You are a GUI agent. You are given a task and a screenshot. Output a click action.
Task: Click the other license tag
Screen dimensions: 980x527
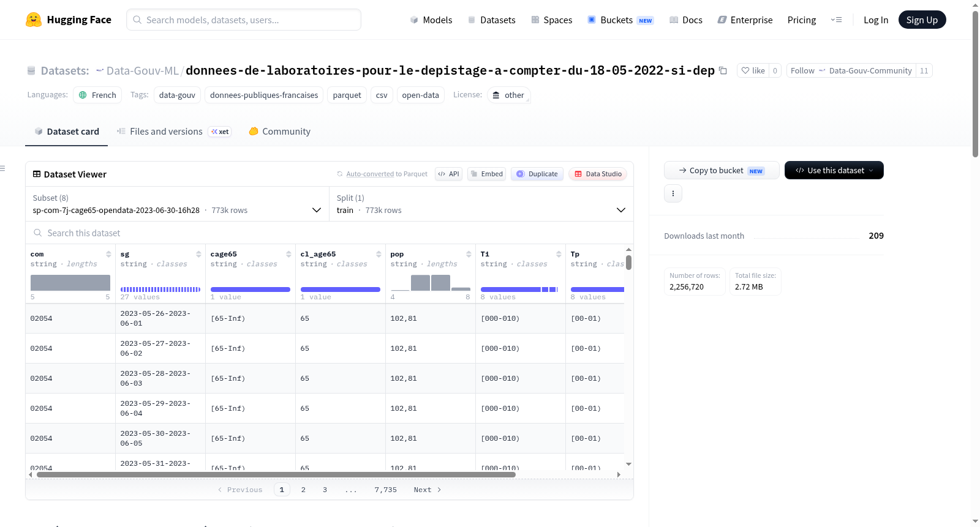click(508, 95)
